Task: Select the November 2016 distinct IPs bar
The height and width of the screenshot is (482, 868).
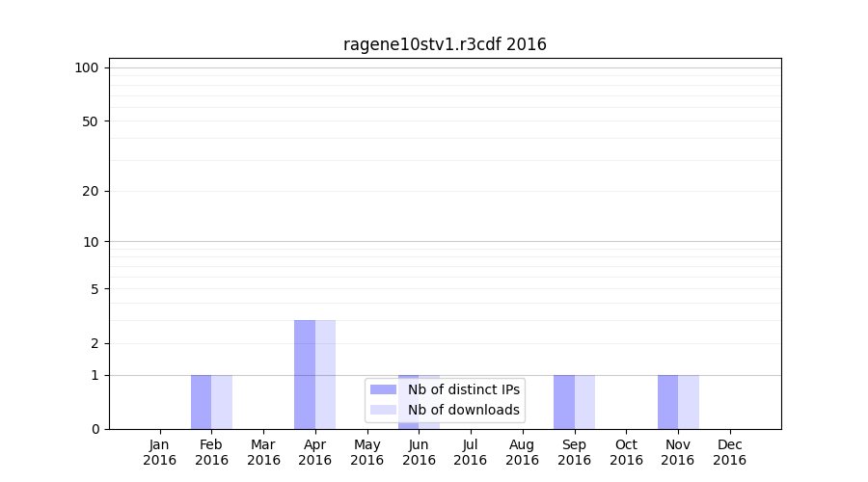Action: [667, 402]
